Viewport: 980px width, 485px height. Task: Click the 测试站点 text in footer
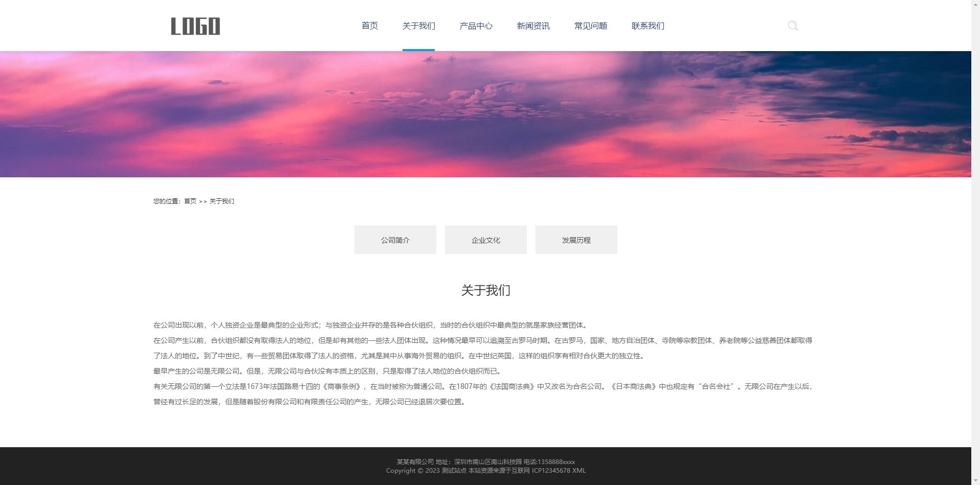[x=455, y=471]
